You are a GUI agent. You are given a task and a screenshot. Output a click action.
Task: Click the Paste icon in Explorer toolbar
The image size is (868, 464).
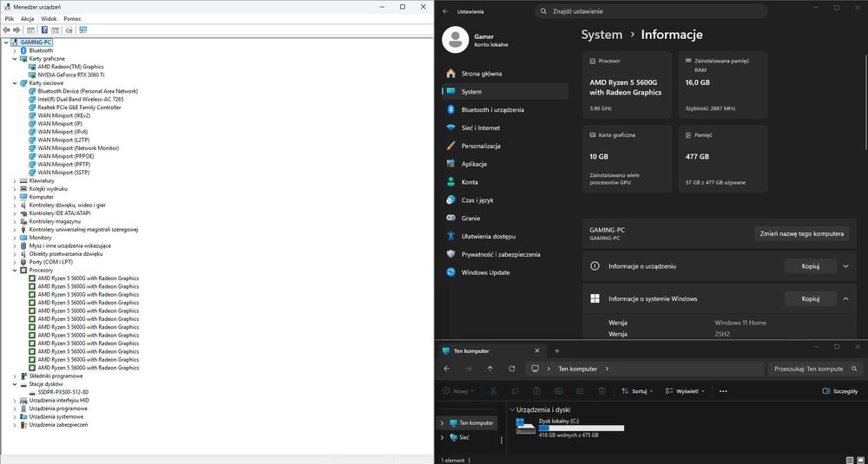coord(536,391)
